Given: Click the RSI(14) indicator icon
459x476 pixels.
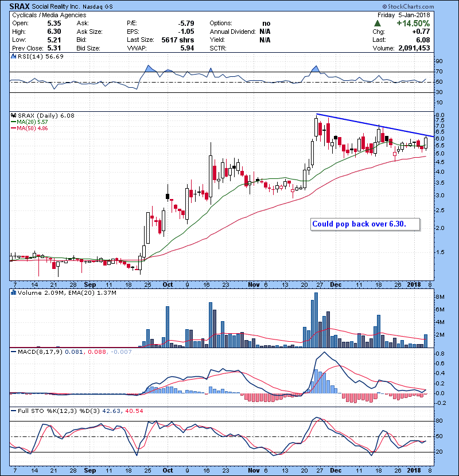Looking at the screenshot, I should (13, 56).
